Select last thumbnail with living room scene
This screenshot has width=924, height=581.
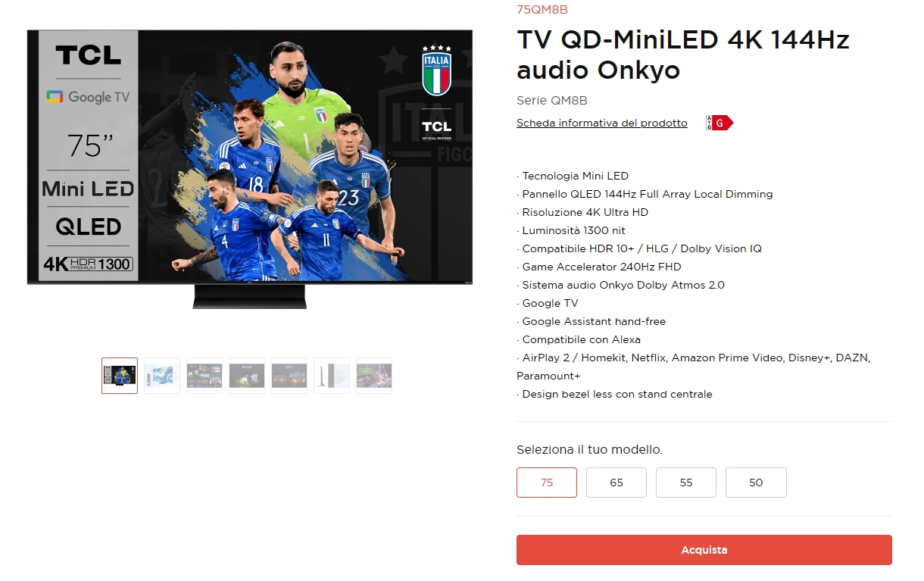(374, 376)
